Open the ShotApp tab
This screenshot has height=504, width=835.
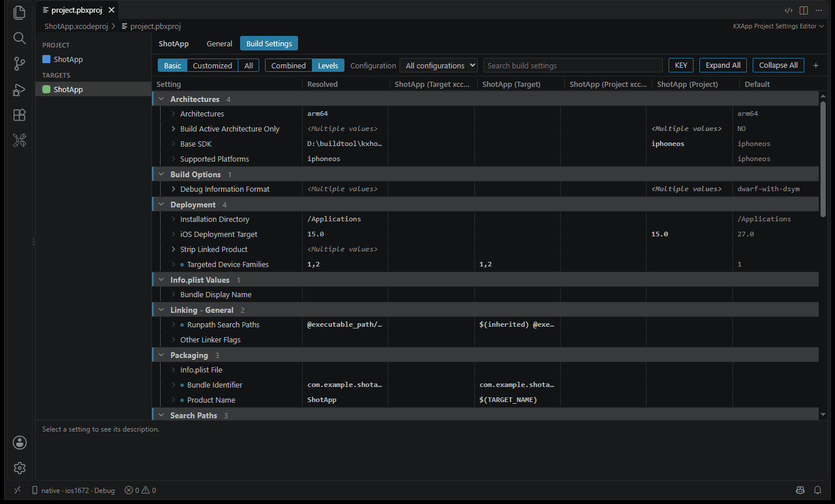click(x=174, y=43)
